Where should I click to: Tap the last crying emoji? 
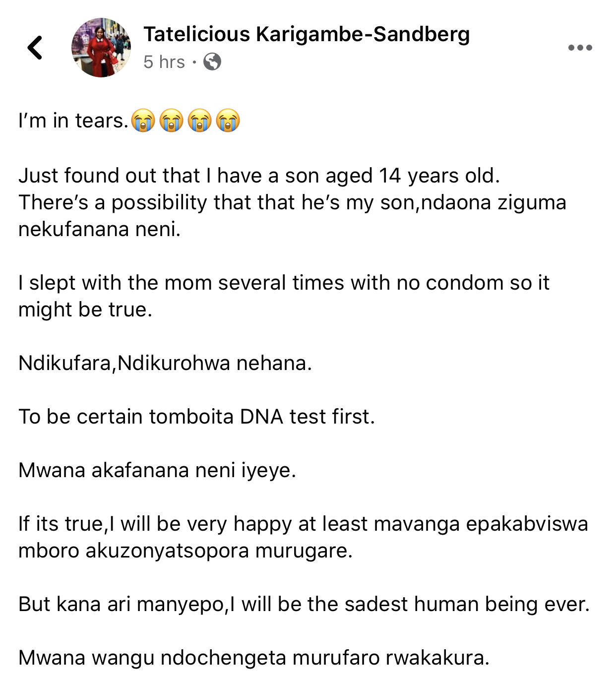click(x=228, y=121)
